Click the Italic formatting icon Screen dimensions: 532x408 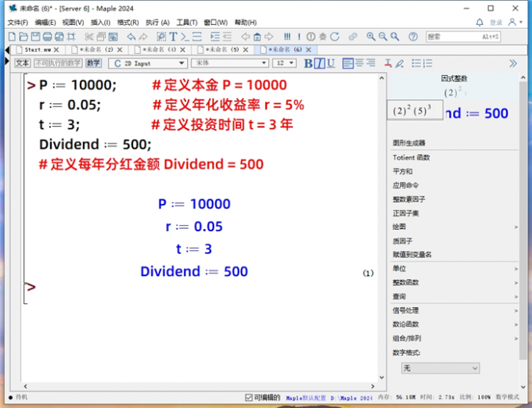pyautogui.click(x=319, y=63)
